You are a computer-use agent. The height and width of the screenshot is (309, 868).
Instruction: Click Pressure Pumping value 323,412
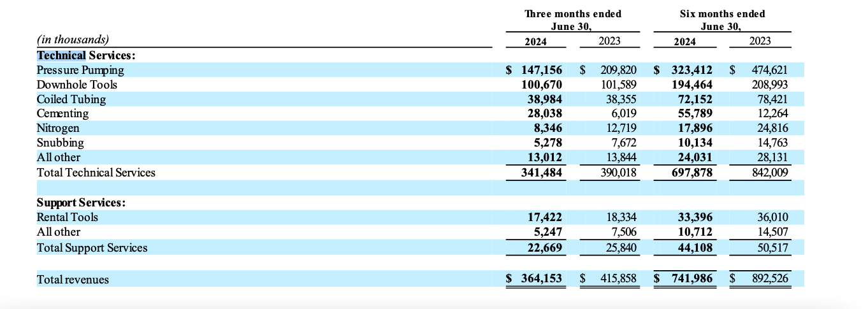691,70
